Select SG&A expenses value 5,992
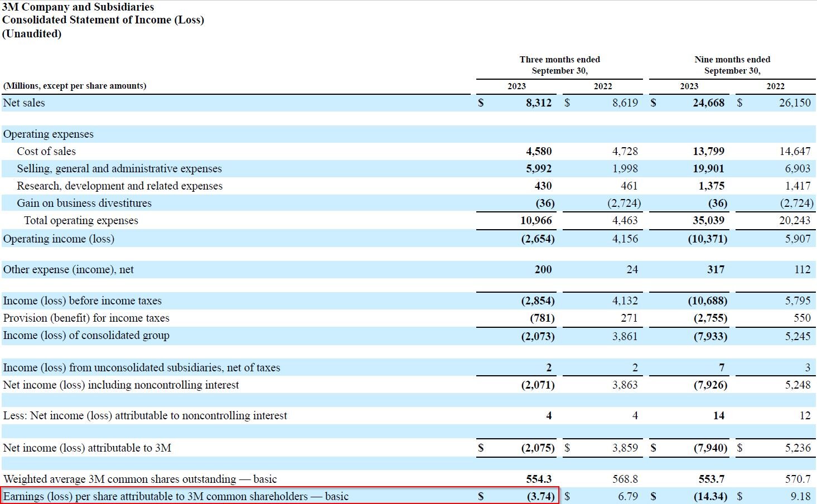Image resolution: width=817 pixels, height=504 pixels. click(539, 168)
